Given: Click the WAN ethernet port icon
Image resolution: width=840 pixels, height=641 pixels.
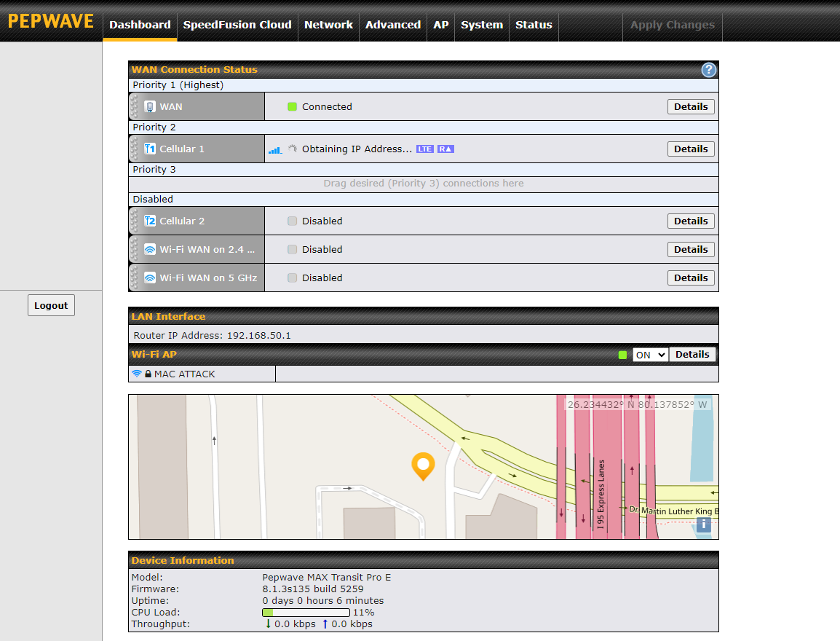Looking at the screenshot, I should pyautogui.click(x=150, y=107).
